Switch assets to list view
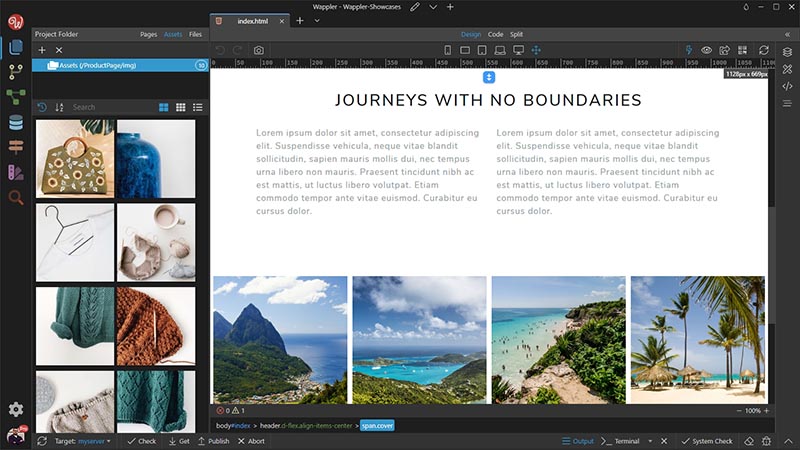 [197, 107]
